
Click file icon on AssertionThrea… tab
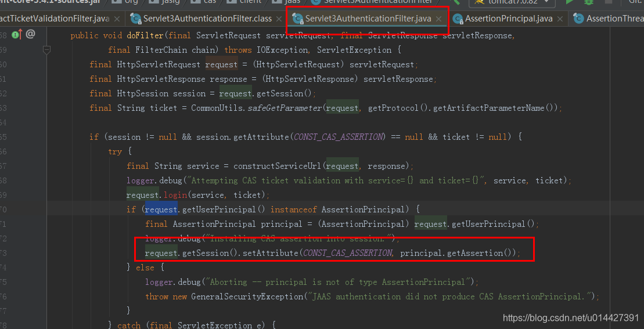click(x=579, y=19)
